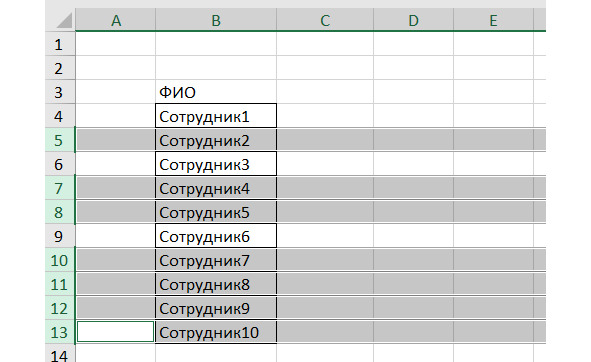591x362 pixels.
Task: Select row 14 header
Action: pos(60,354)
